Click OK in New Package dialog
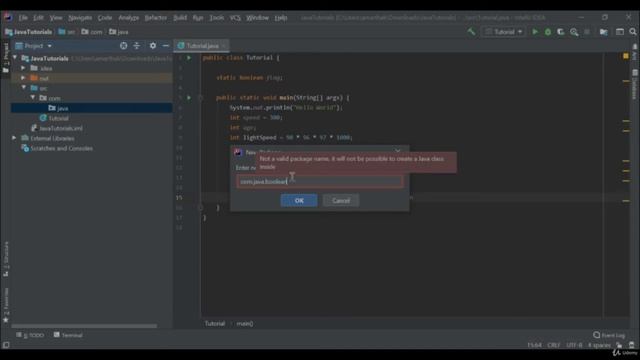Image resolution: width=640 pixels, height=360 pixels. pos(299,200)
